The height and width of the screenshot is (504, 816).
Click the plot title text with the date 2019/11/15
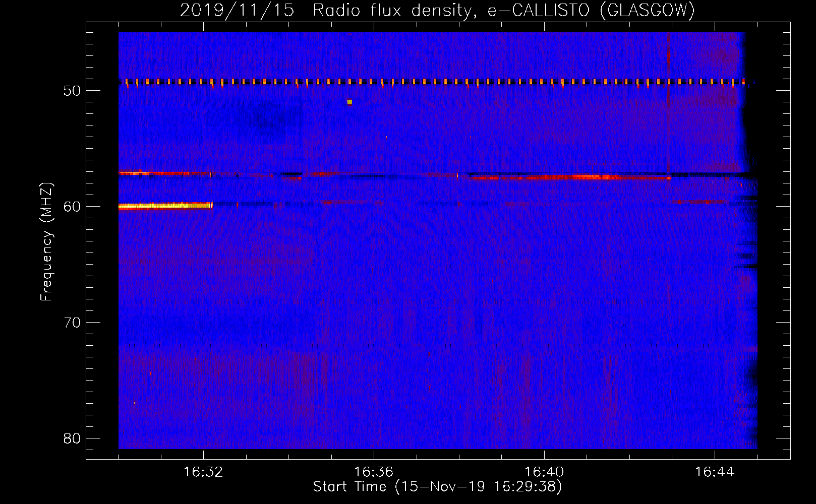(x=437, y=10)
